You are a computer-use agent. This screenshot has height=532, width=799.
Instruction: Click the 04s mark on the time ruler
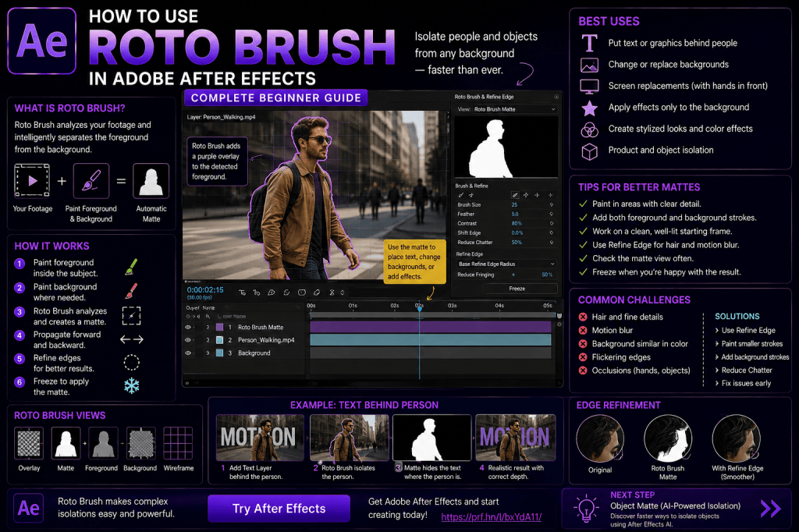coord(499,306)
